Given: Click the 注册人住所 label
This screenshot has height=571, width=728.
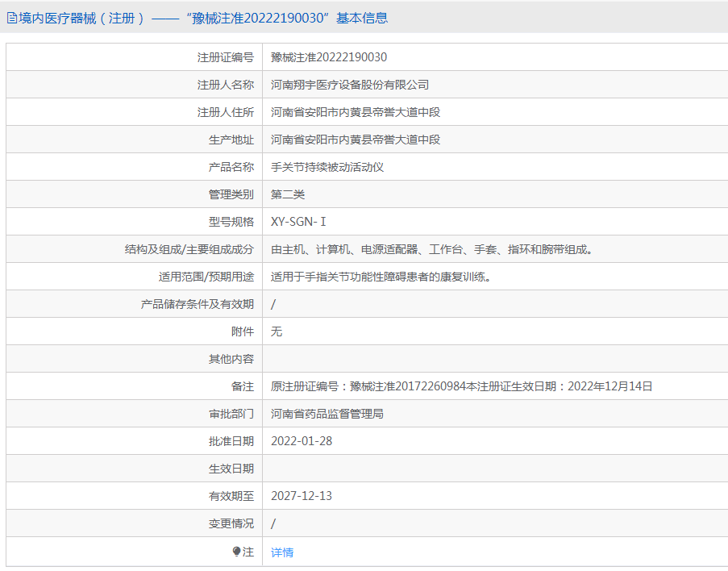Looking at the screenshot, I should (x=225, y=112).
